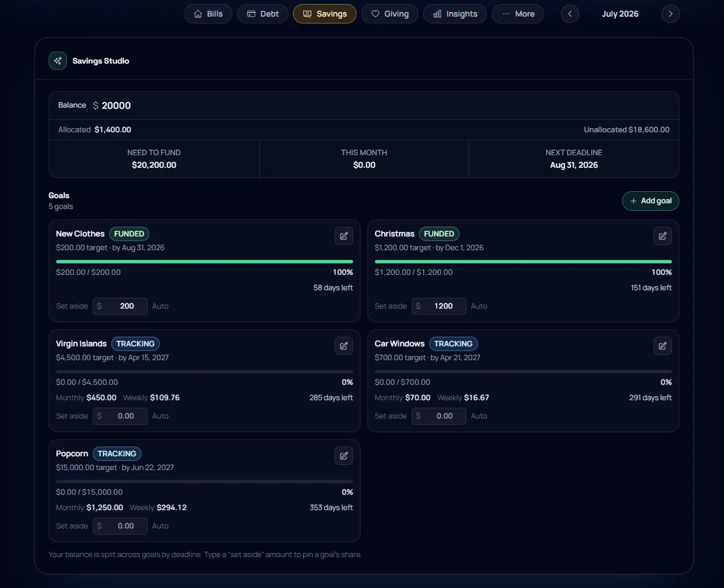
Task: Toggle Auto for Popcorn set aside
Action: [x=160, y=526]
